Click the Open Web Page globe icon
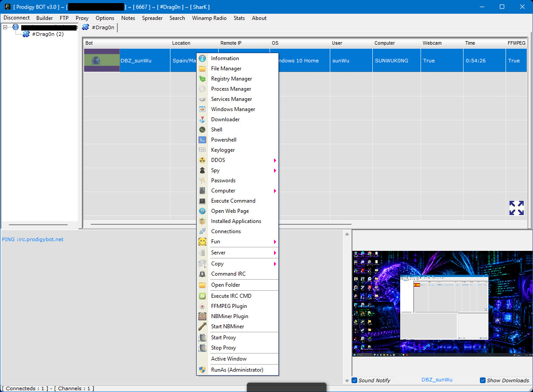 coord(202,211)
